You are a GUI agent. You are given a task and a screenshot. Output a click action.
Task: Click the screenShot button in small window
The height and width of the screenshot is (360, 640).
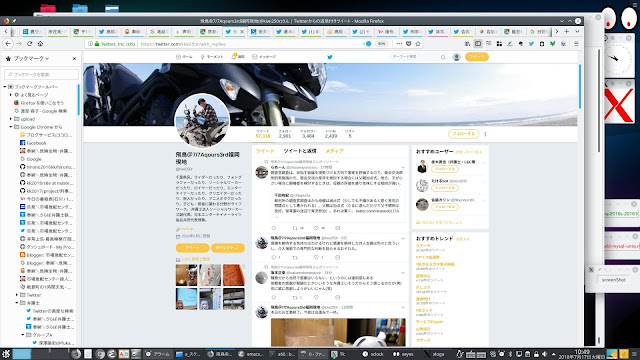tap(613, 280)
